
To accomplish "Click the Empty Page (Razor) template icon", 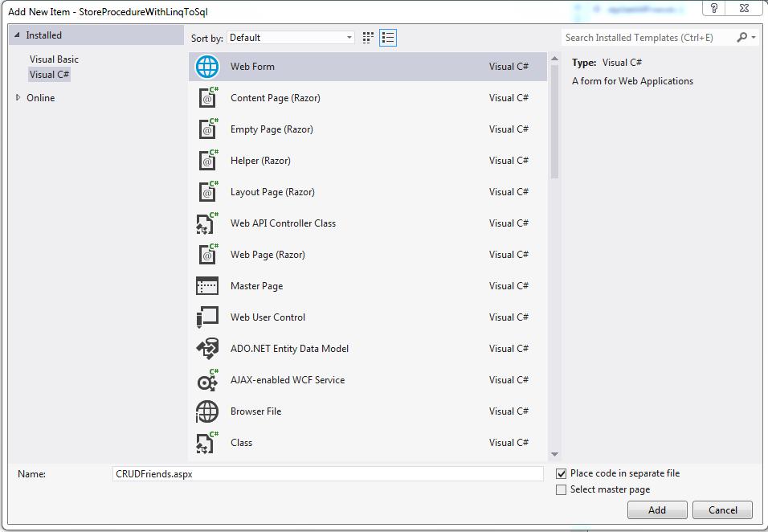I will 208,129.
